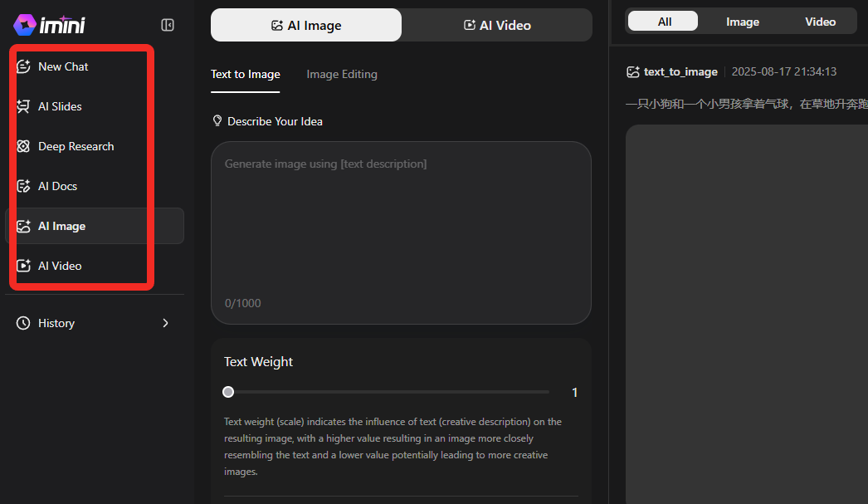Click the Chinese prompt text
This screenshot has height=504, width=868.
[x=747, y=104]
